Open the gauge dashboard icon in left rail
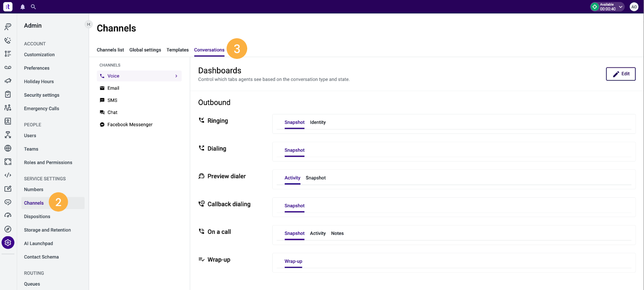This screenshot has width=644, height=290. [x=8, y=215]
